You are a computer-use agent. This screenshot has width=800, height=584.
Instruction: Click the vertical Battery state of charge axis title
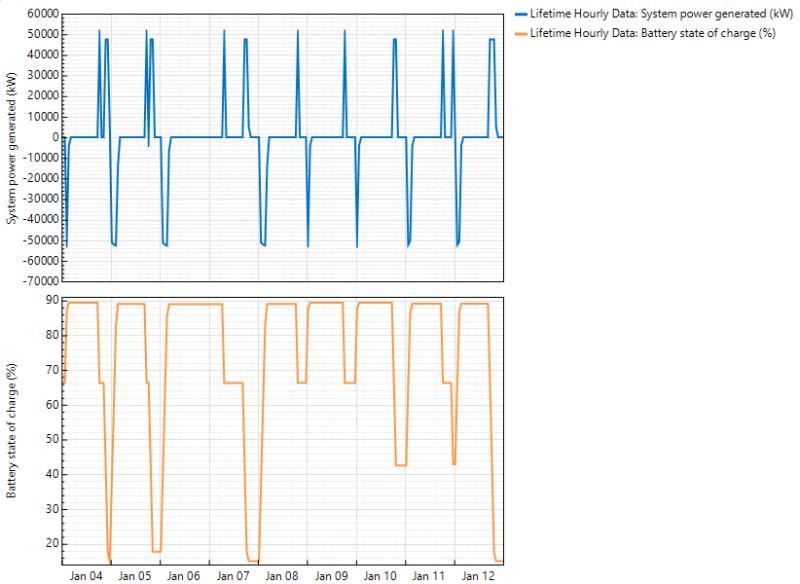(x=13, y=428)
